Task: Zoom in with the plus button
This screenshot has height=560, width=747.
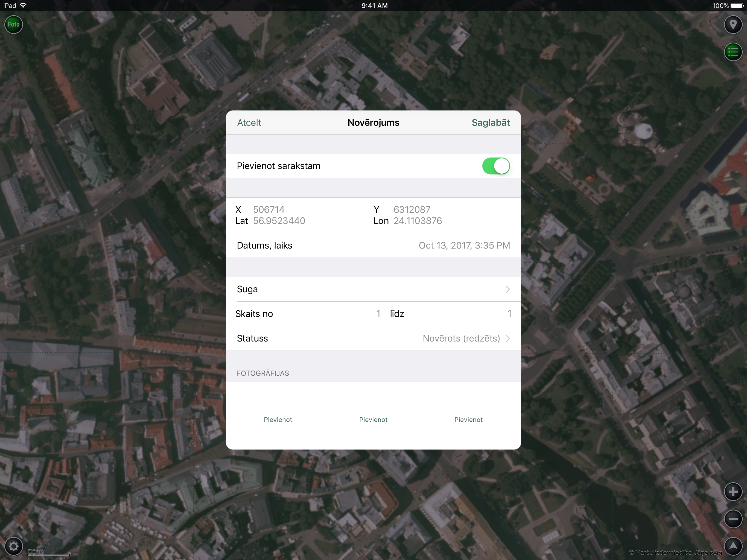Action: coord(733,491)
